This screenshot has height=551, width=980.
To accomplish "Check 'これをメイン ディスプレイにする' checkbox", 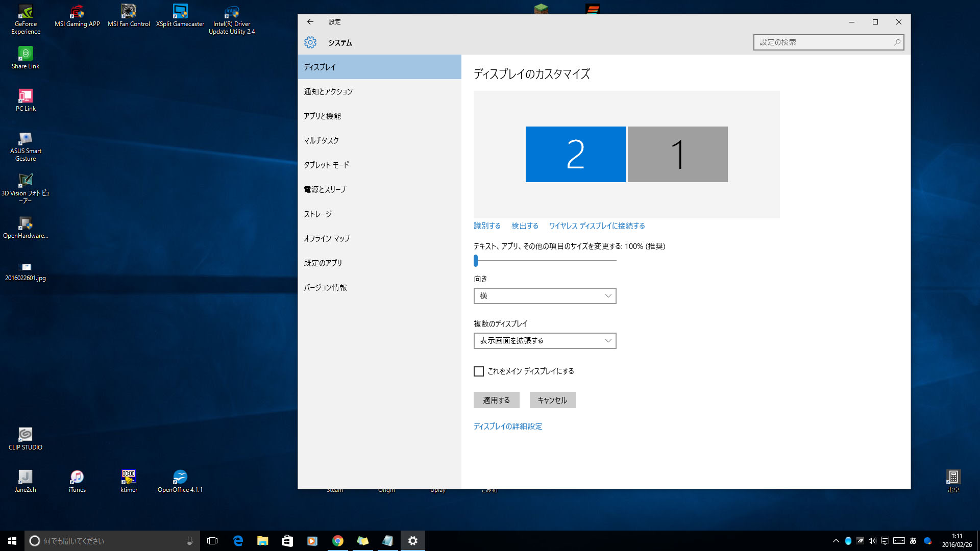I will pos(479,371).
